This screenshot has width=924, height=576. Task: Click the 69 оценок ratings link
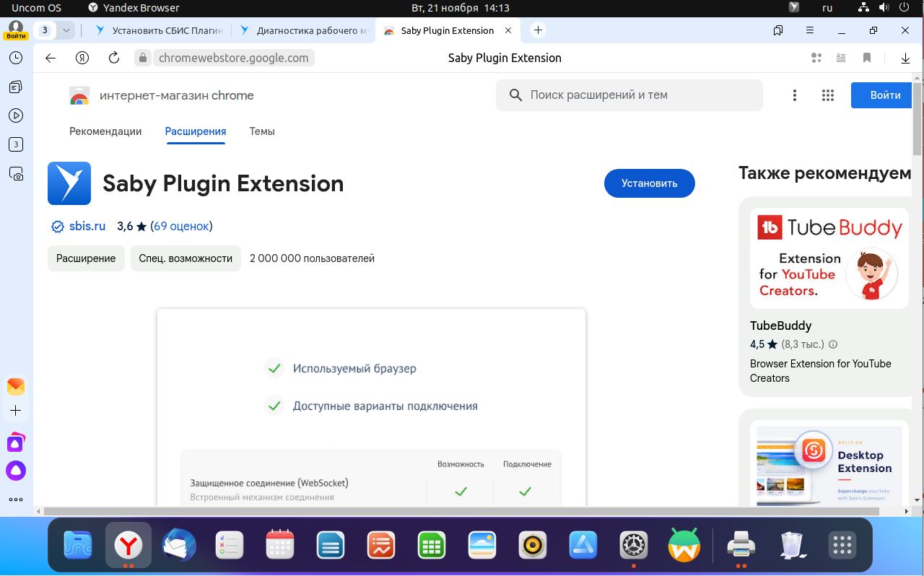point(181,226)
